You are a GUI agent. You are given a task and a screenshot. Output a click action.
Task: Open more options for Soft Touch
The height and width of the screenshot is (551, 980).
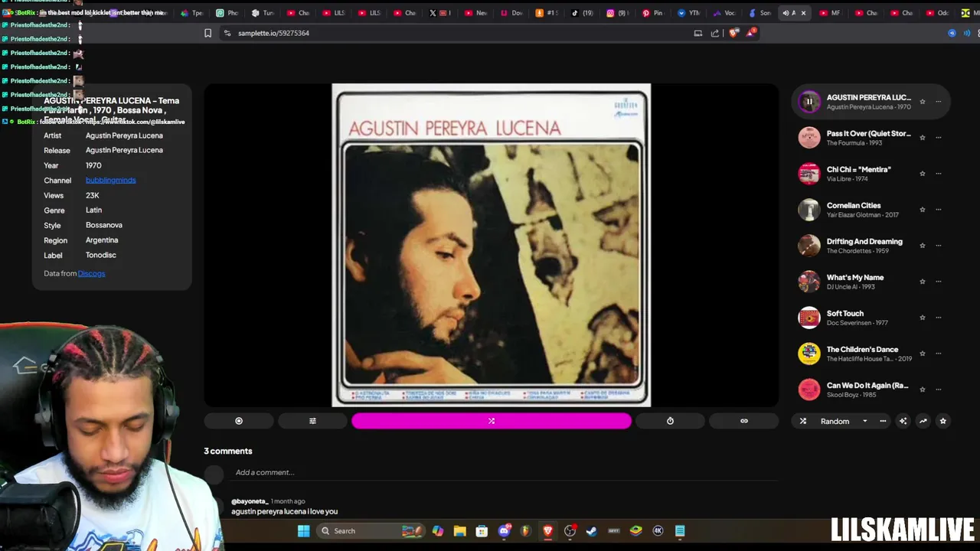tap(939, 318)
